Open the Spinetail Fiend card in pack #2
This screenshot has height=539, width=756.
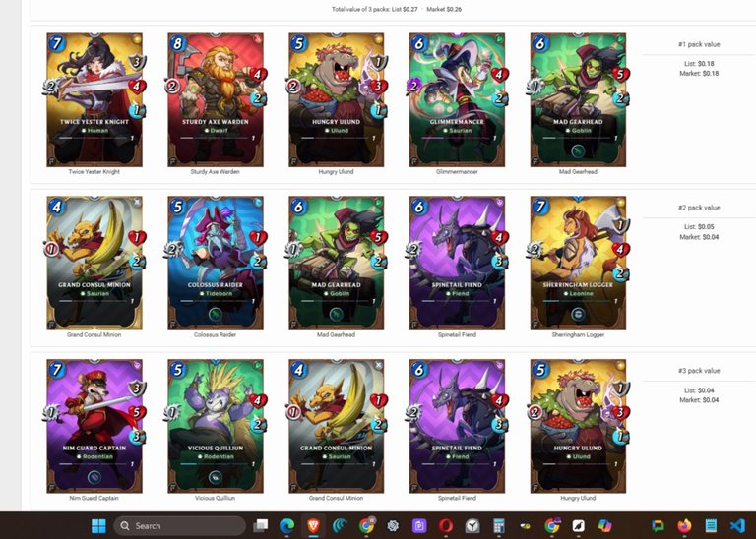[x=457, y=263]
